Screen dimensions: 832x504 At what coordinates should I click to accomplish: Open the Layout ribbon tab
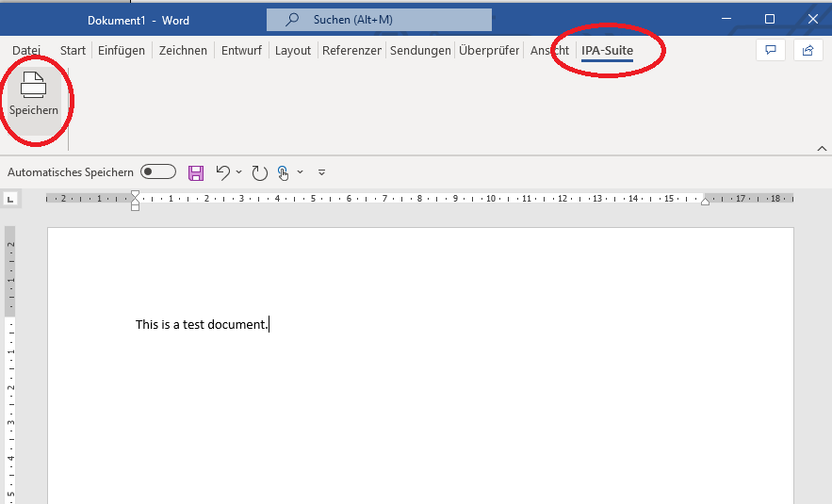click(x=292, y=51)
